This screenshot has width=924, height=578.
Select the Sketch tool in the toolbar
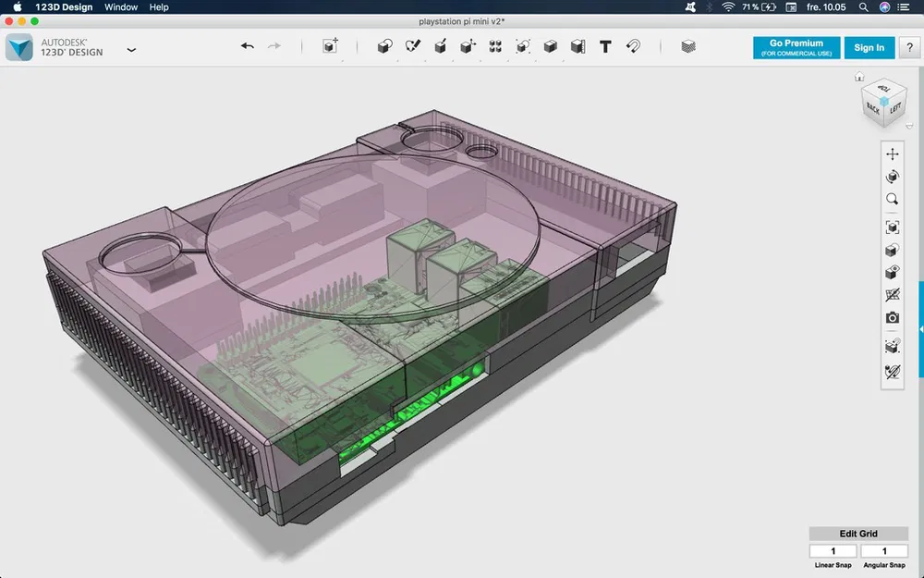413,44
